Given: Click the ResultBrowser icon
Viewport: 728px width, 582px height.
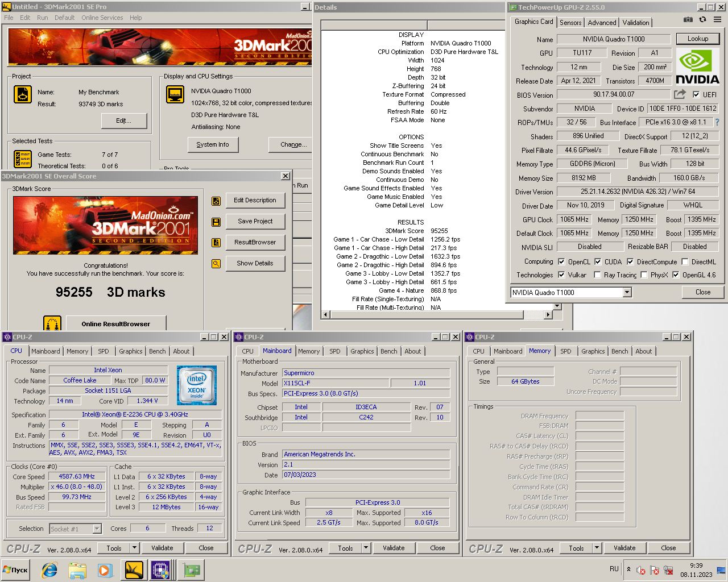Looking at the screenshot, I should coord(216,243).
